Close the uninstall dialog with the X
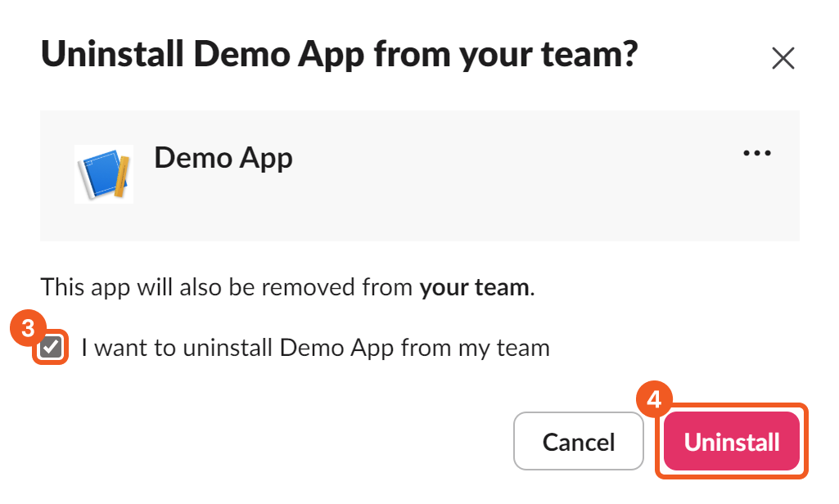The image size is (839, 504). [x=783, y=59]
